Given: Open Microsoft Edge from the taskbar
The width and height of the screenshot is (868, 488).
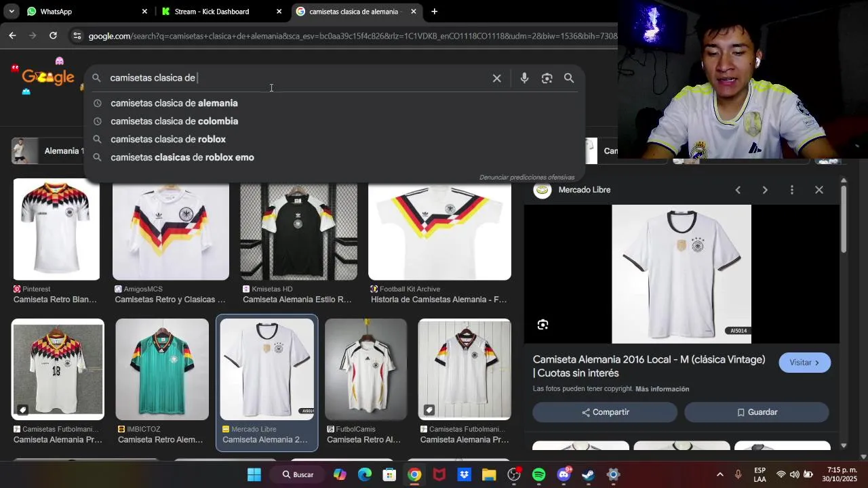Looking at the screenshot, I should [x=365, y=474].
